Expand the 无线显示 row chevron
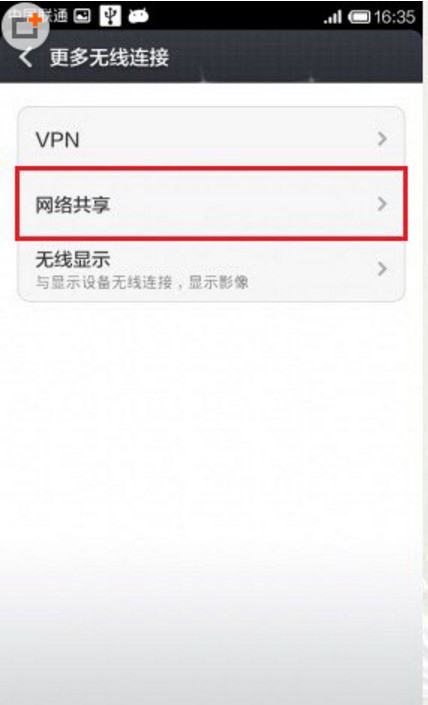 click(382, 269)
